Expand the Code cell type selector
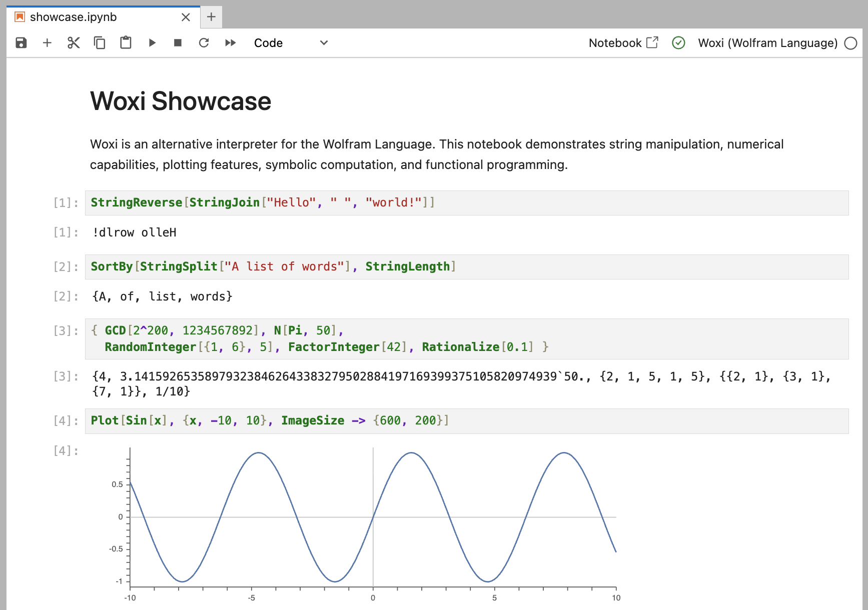This screenshot has width=868, height=610. coord(290,43)
